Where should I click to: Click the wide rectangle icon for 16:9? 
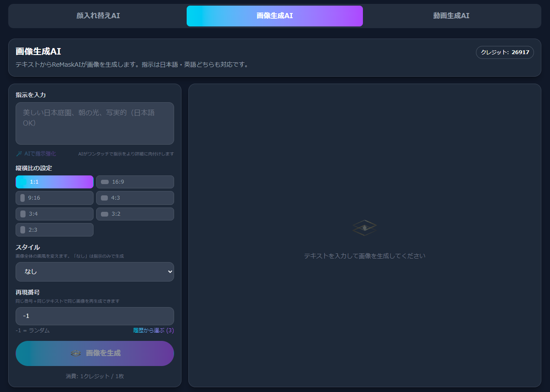point(105,182)
